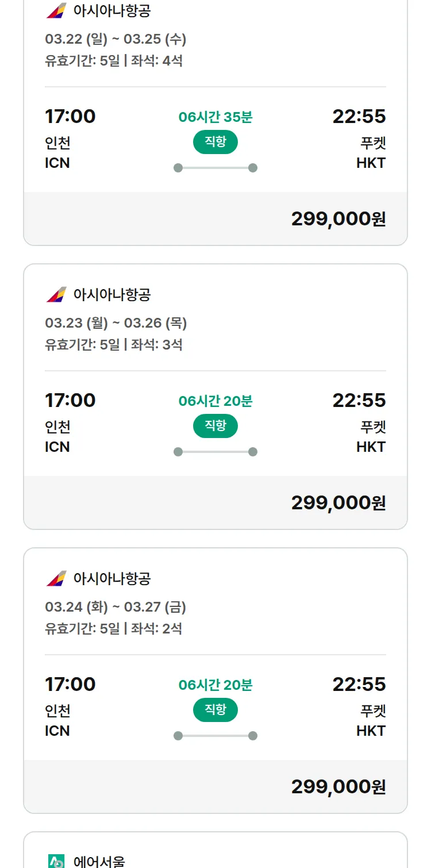Click Asiana logo on 03.22 flight card
Image resolution: width=431 pixels, height=868 pixels.
(56, 10)
